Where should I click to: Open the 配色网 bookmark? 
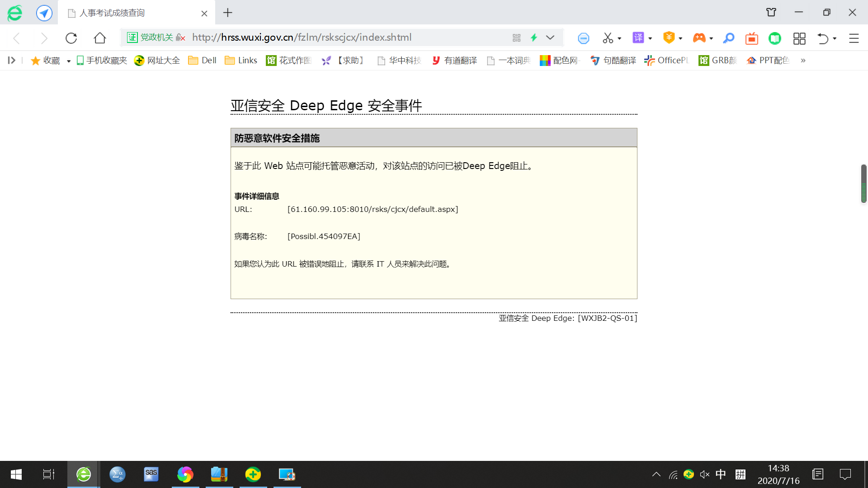560,60
